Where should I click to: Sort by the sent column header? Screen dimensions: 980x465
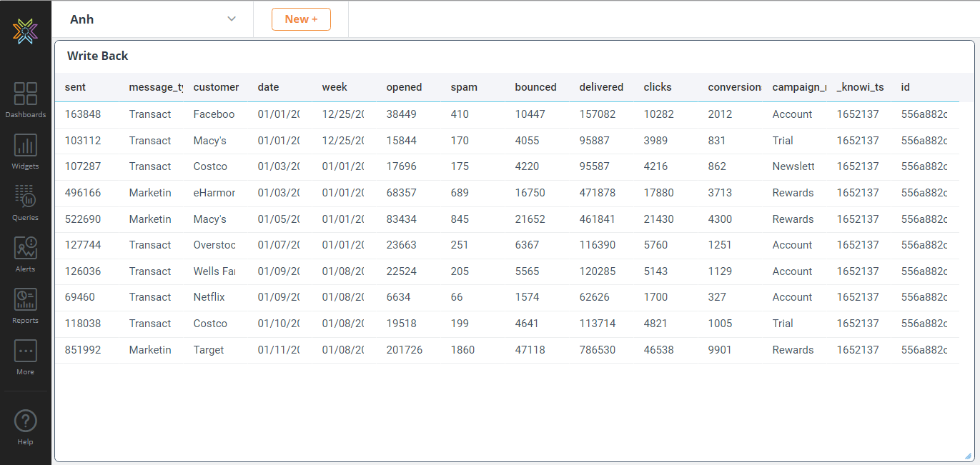coord(75,87)
